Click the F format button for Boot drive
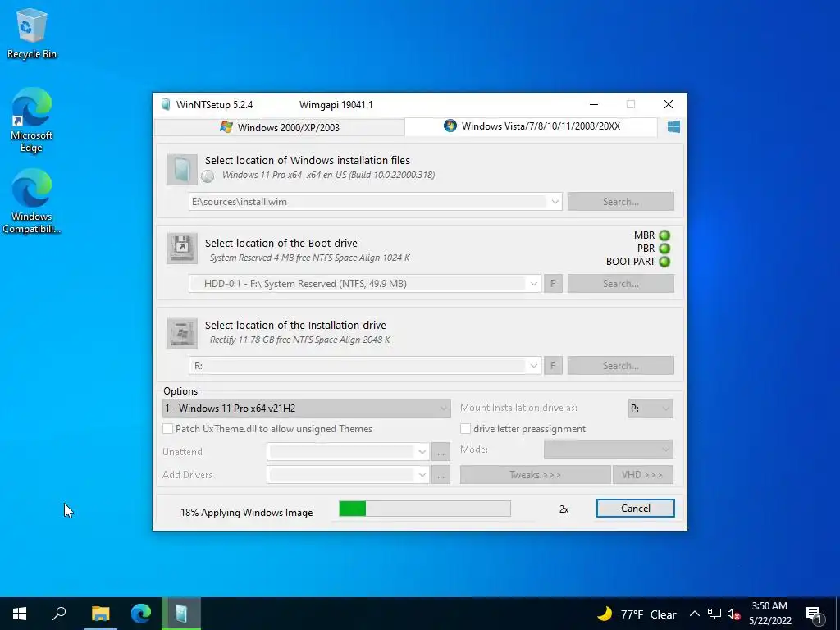 [554, 284]
